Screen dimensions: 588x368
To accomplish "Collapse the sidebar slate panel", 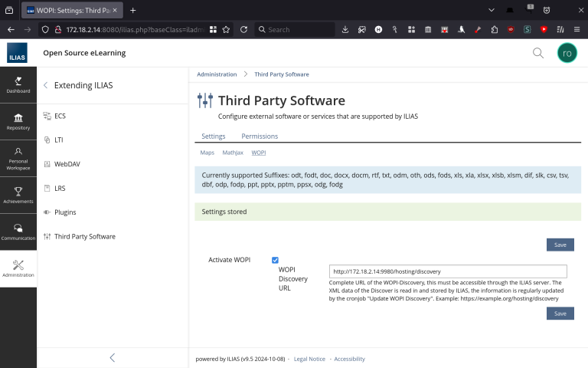I will coord(113,357).
